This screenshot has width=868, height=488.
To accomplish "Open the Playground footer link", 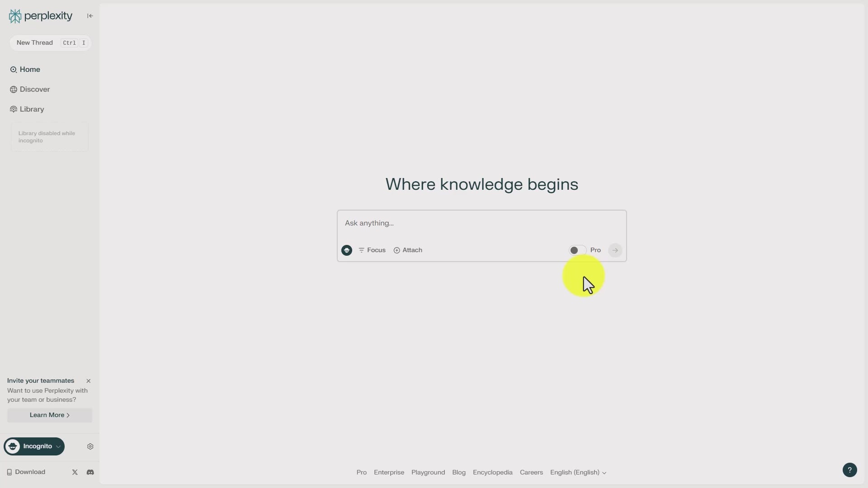I will pyautogui.click(x=428, y=472).
